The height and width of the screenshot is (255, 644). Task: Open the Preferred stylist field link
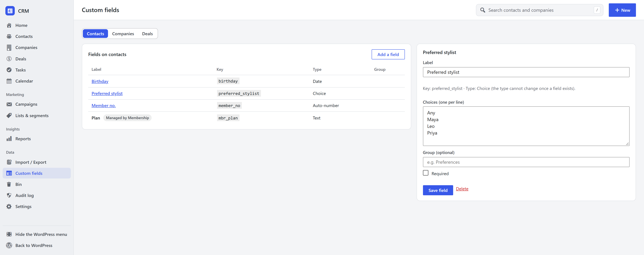(x=107, y=93)
